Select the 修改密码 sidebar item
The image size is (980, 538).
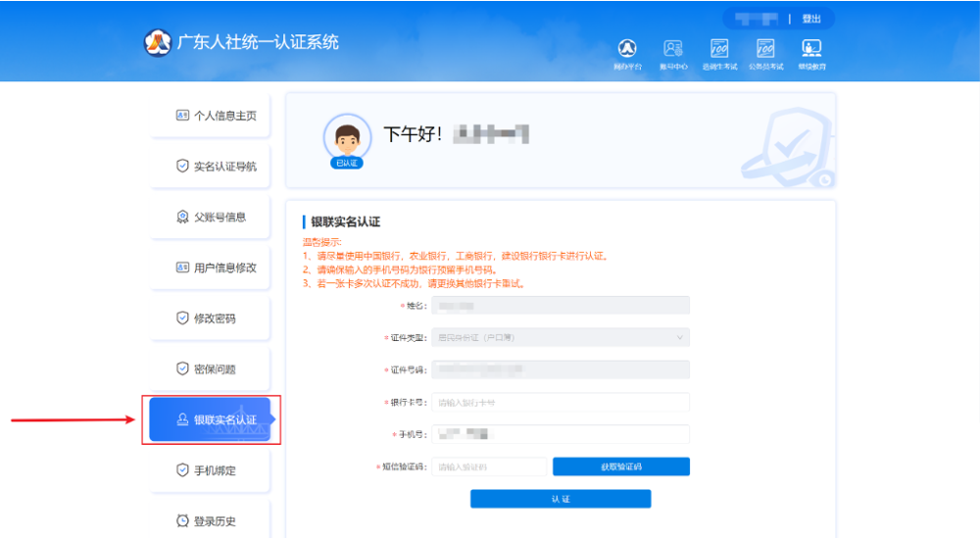point(210,318)
